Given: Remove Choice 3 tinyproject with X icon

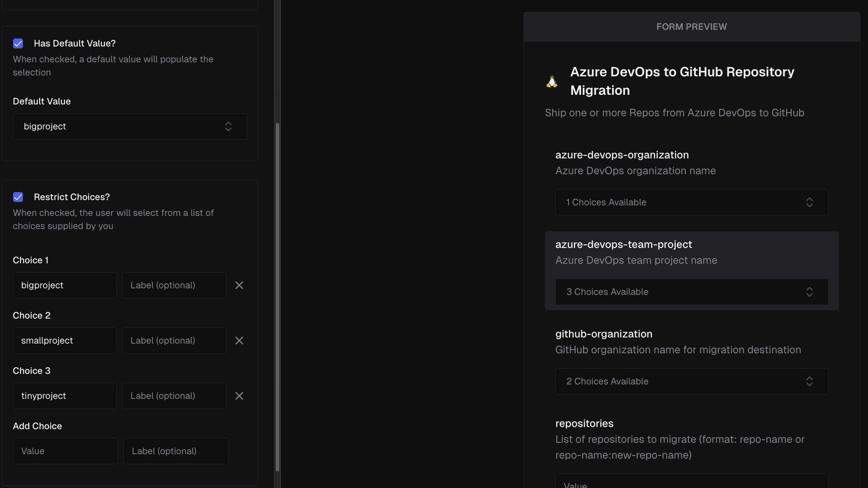Looking at the screenshot, I should [x=239, y=396].
